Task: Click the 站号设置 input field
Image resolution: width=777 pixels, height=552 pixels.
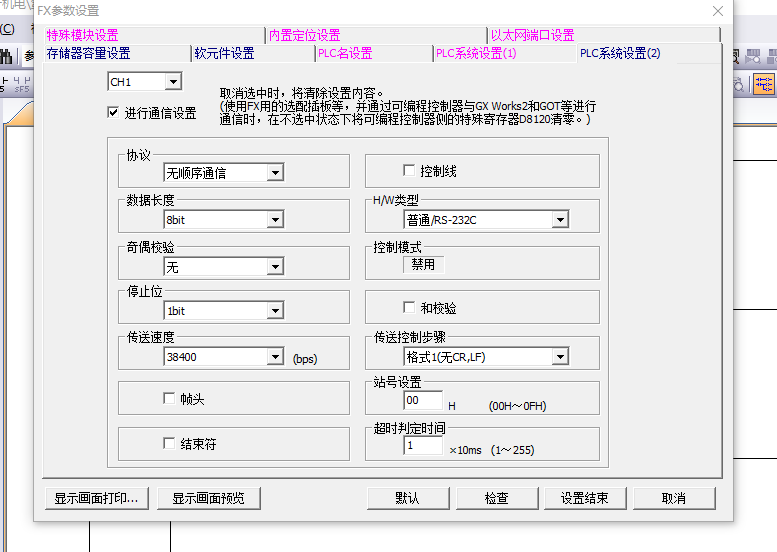Action: point(423,401)
